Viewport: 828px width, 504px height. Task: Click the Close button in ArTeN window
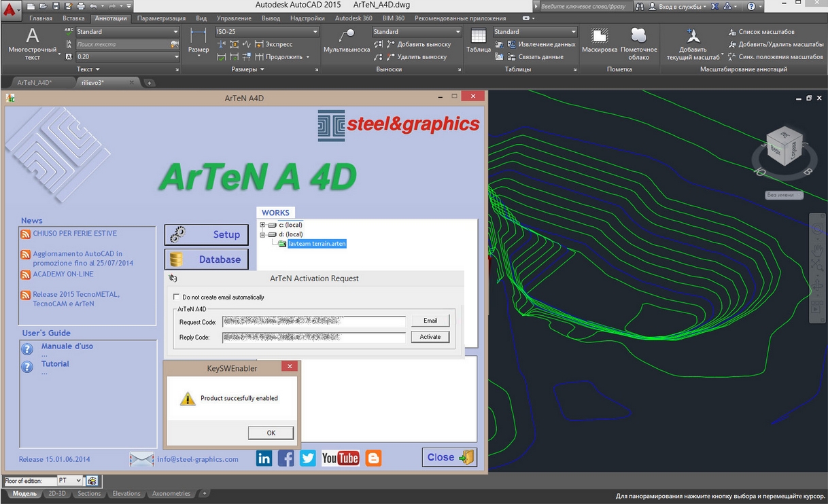tap(449, 457)
